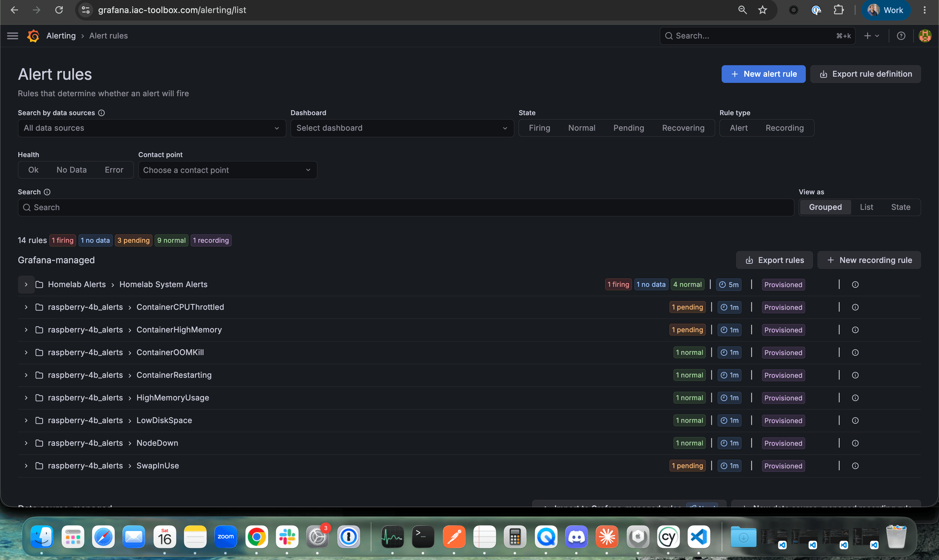
Task: Go back with the browser back arrow
Action: (14, 10)
